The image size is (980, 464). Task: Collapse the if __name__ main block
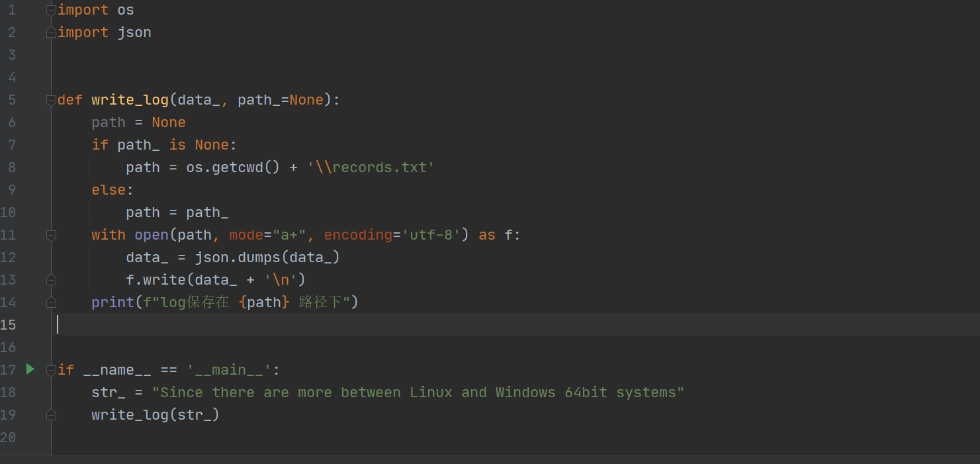click(51, 370)
